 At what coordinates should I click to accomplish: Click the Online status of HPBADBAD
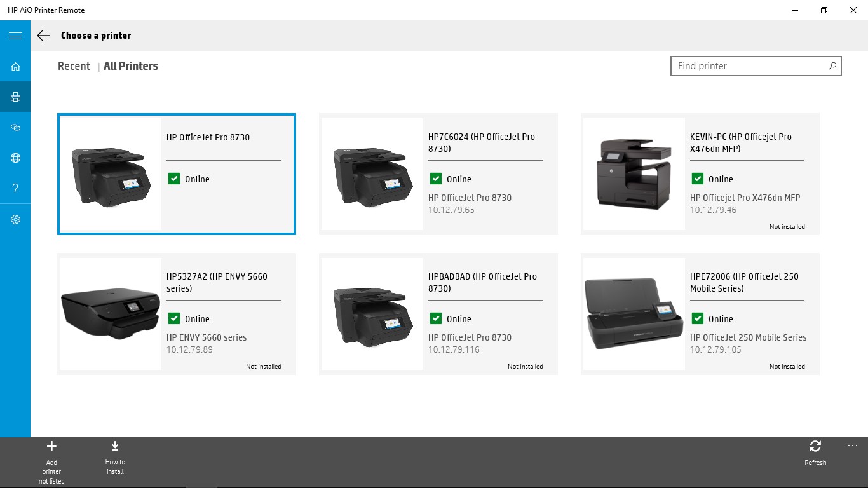point(451,319)
